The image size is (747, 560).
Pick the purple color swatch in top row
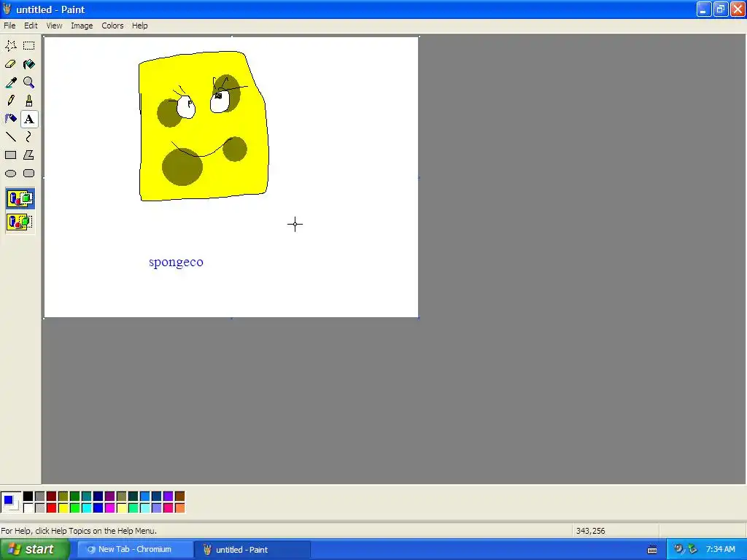tap(110, 497)
